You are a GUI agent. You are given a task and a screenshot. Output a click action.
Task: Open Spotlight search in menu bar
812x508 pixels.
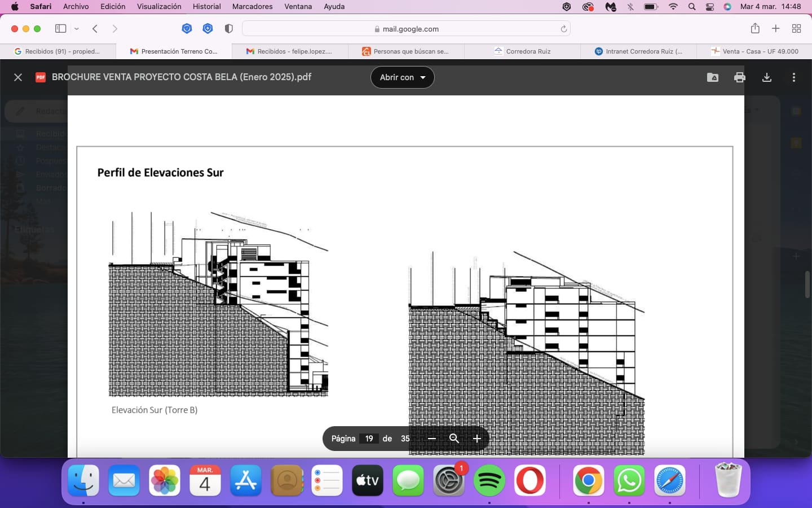pyautogui.click(x=692, y=7)
